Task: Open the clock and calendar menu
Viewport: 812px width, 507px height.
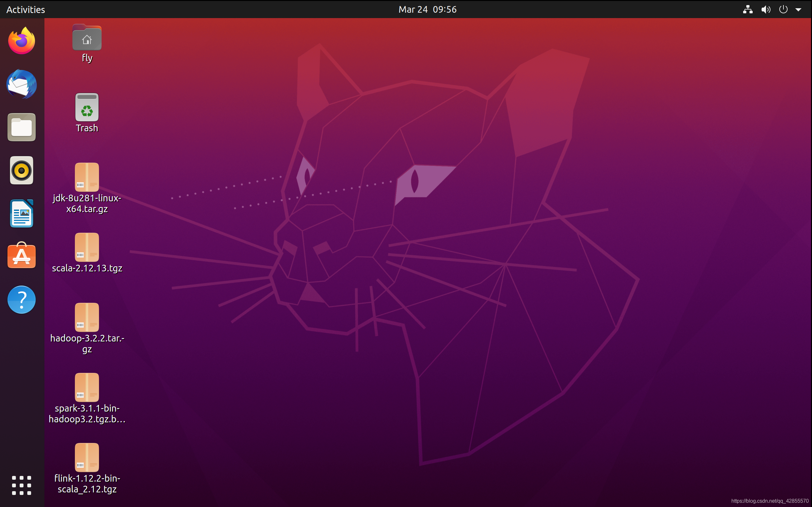Action: (x=427, y=10)
